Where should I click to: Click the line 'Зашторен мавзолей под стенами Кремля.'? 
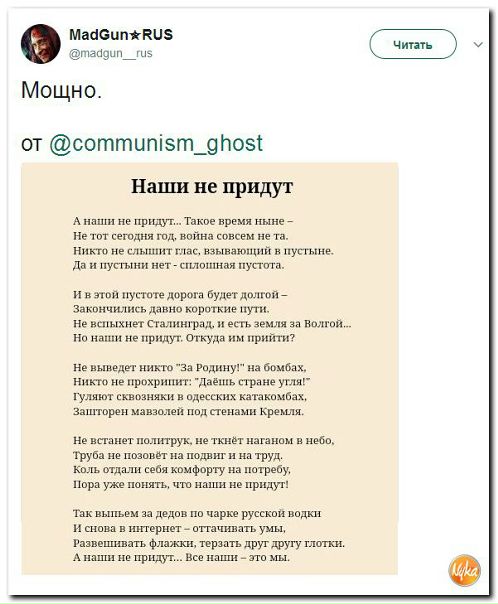[x=188, y=411]
